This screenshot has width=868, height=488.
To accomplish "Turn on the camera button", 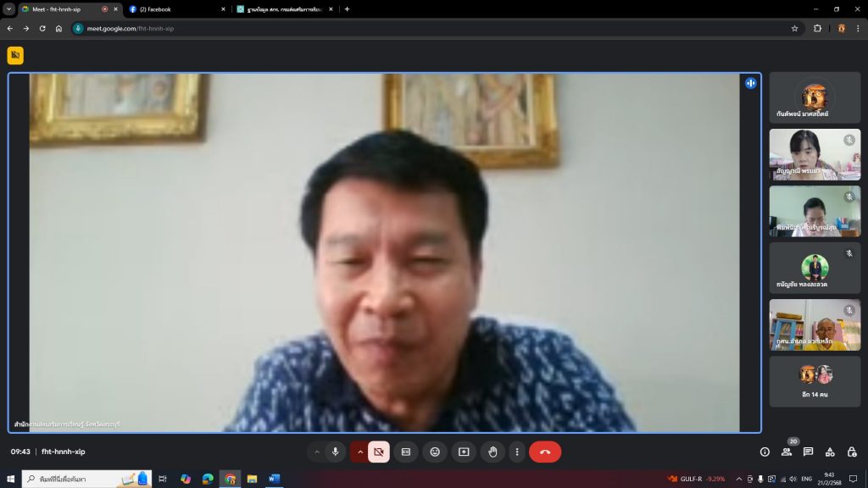I will coord(379,452).
